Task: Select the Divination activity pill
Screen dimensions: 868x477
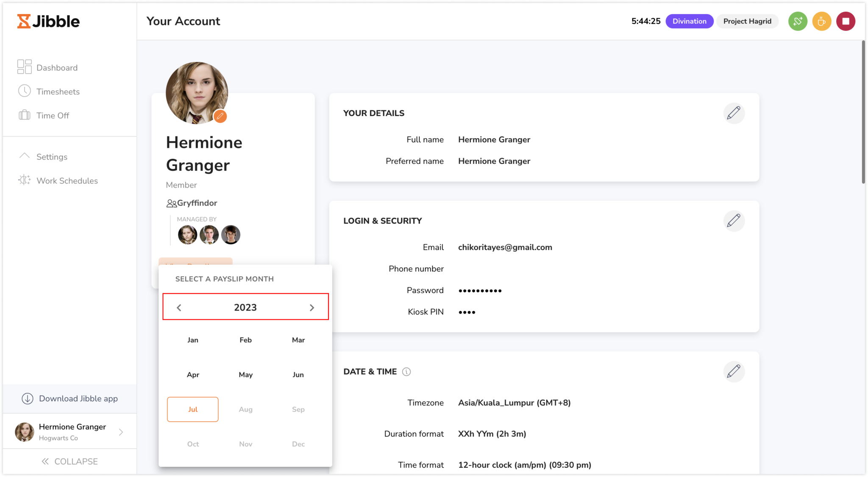Action: pos(689,21)
